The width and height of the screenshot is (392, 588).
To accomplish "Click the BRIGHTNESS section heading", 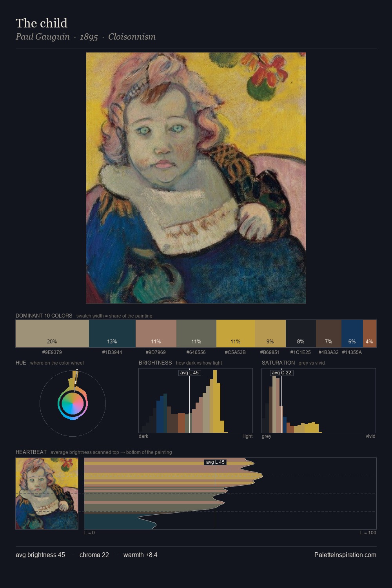I will (x=155, y=363).
